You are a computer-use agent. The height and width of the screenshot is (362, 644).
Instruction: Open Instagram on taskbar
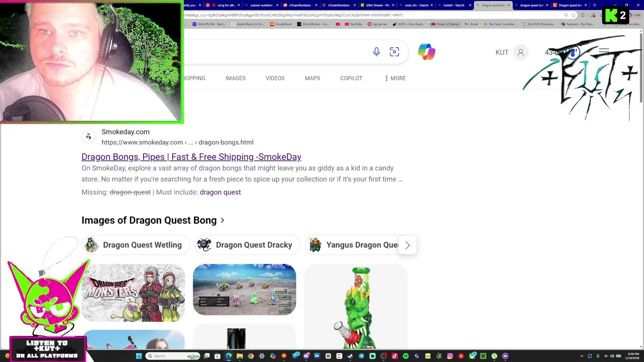pos(450,356)
